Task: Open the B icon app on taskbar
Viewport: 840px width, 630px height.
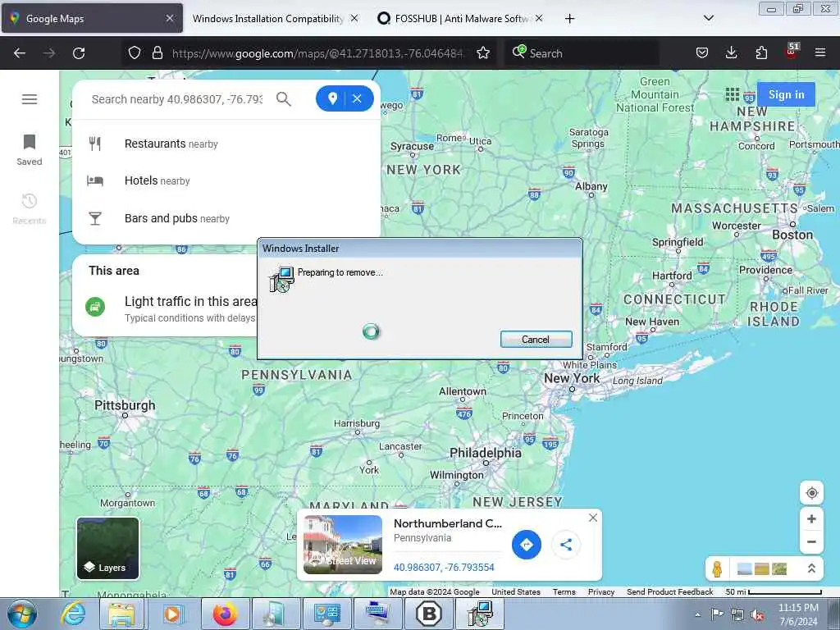Action: coord(428,614)
